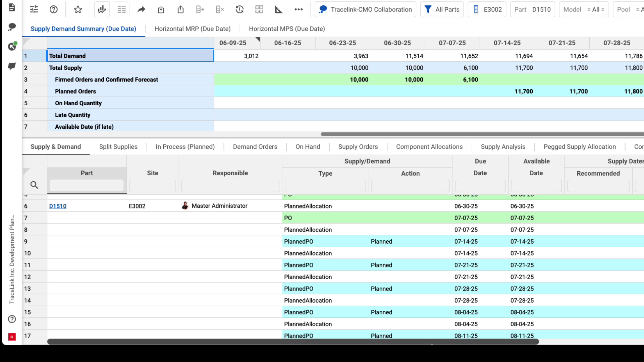
Task: Open the Demand Orders tab
Action: click(255, 147)
